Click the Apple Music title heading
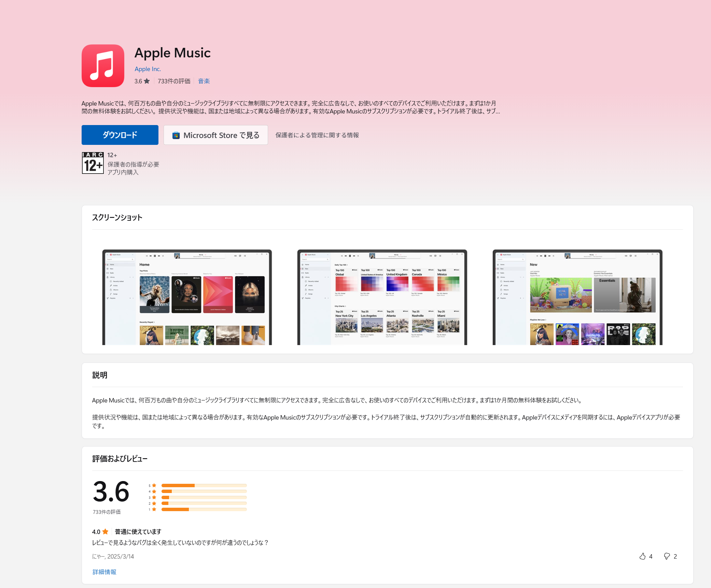Screen dimensions: 711x588 pos(173,53)
